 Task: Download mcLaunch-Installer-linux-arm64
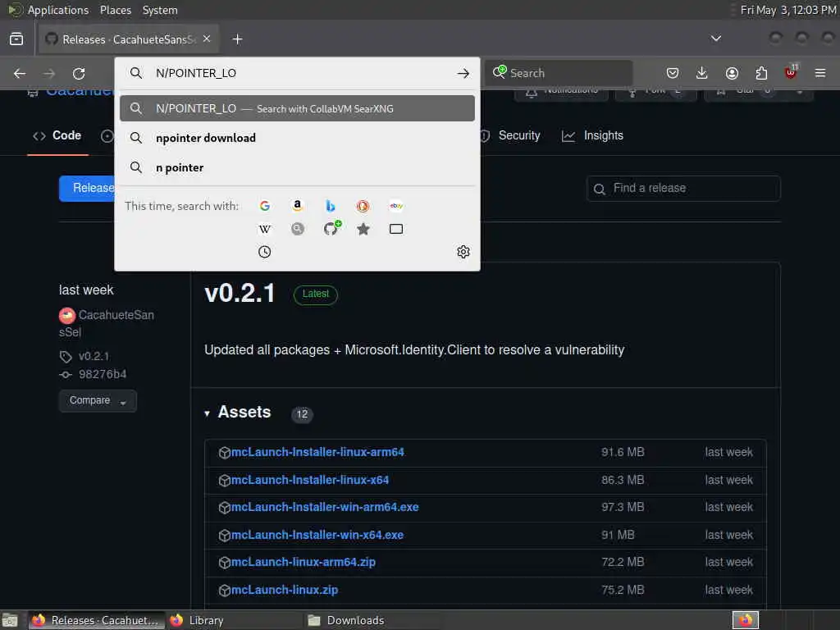click(x=317, y=452)
